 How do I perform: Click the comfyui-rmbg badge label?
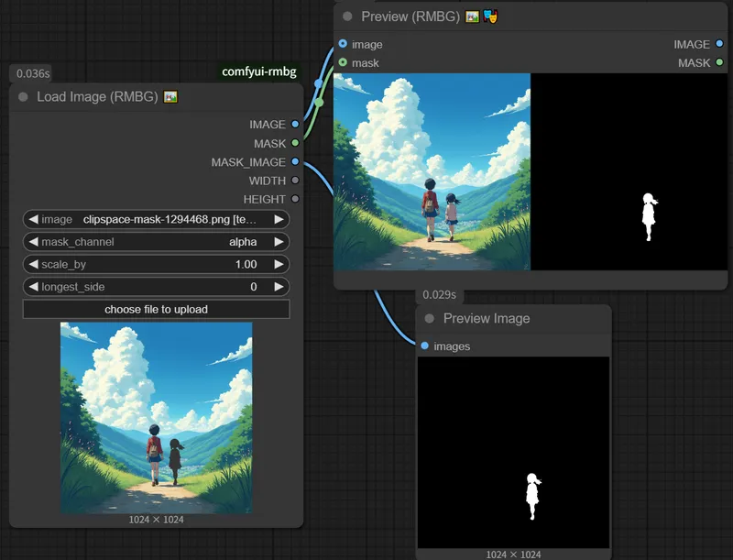tap(259, 71)
